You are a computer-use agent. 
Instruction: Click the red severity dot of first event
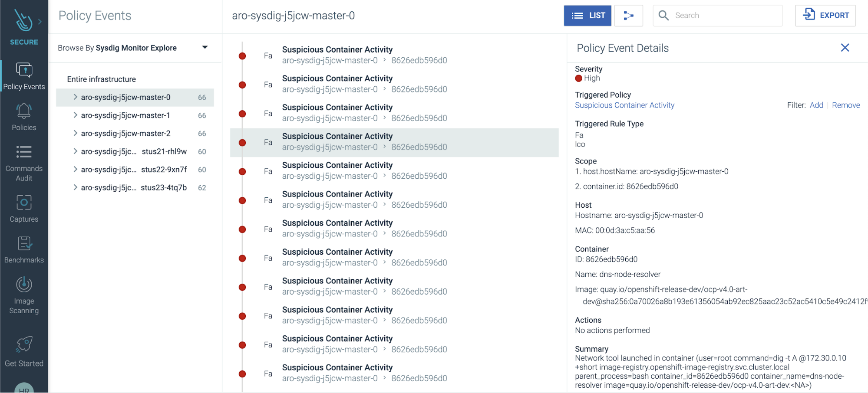[x=242, y=56]
